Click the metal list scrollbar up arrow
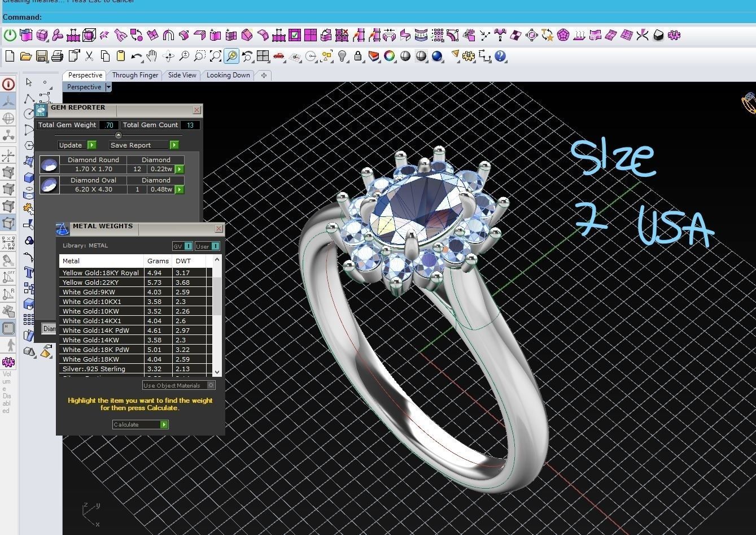This screenshot has height=535, width=756. click(217, 260)
